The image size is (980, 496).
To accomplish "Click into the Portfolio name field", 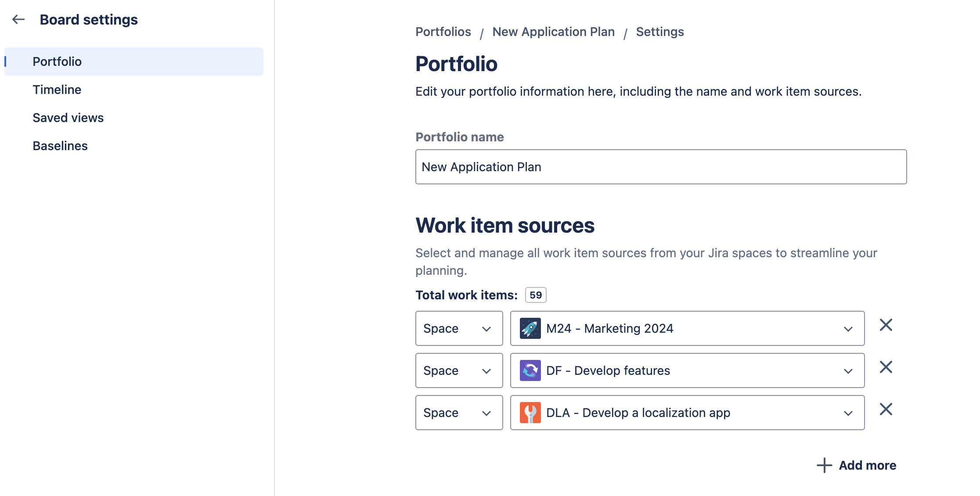I will click(x=661, y=167).
